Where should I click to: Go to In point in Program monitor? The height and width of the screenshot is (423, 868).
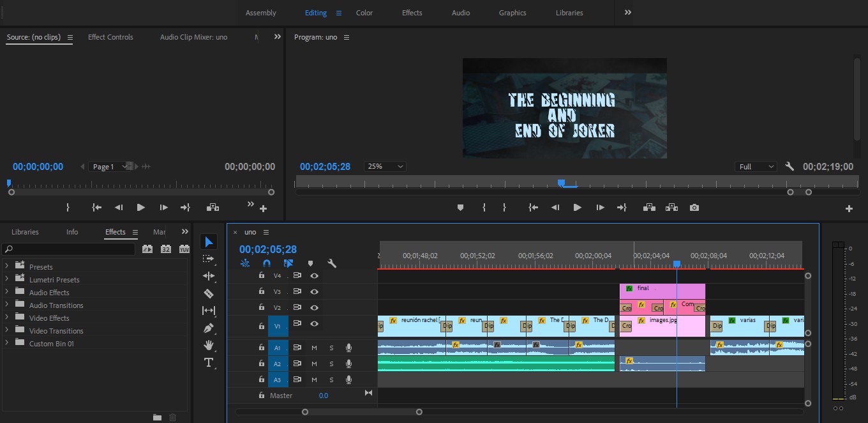pos(533,208)
